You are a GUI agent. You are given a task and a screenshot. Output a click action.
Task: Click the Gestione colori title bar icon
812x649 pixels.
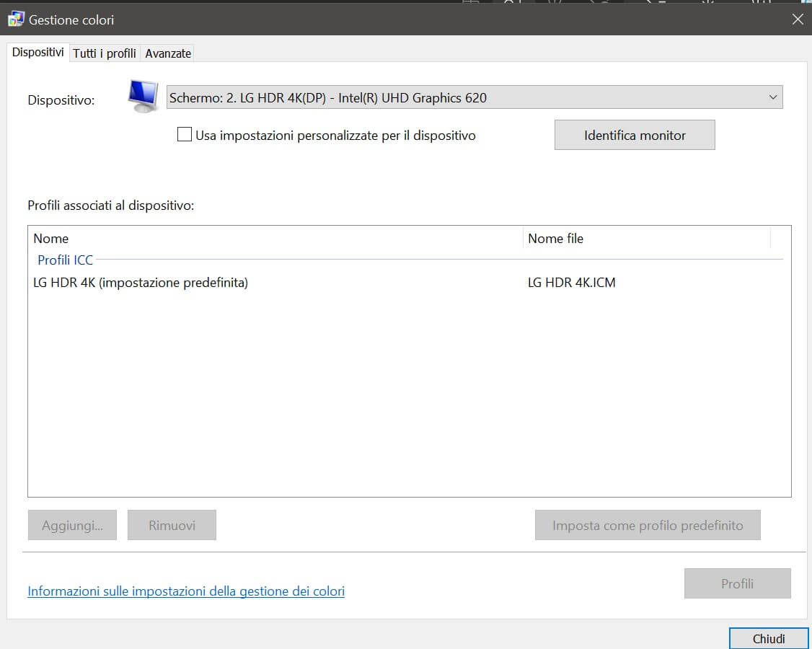(16, 19)
